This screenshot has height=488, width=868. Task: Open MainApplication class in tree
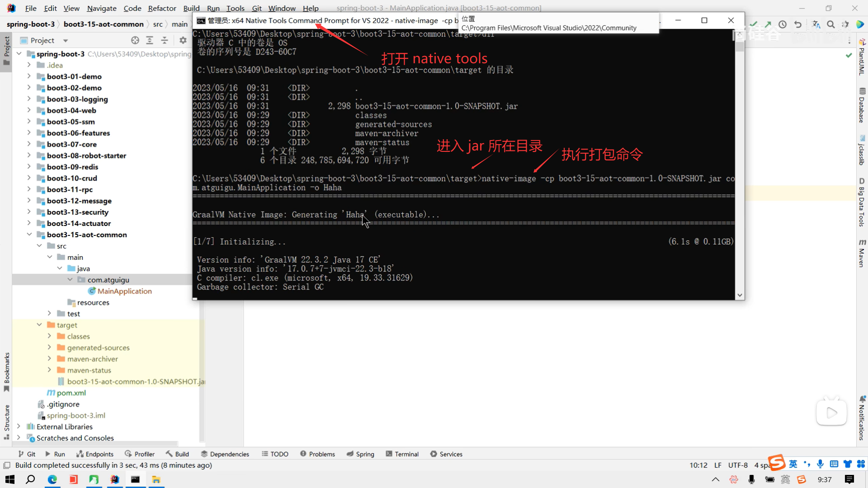coord(124,291)
